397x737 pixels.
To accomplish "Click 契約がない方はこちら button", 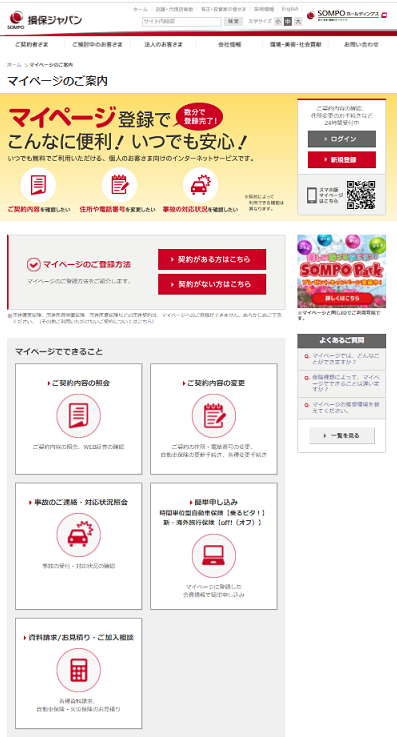I will point(212,284).
